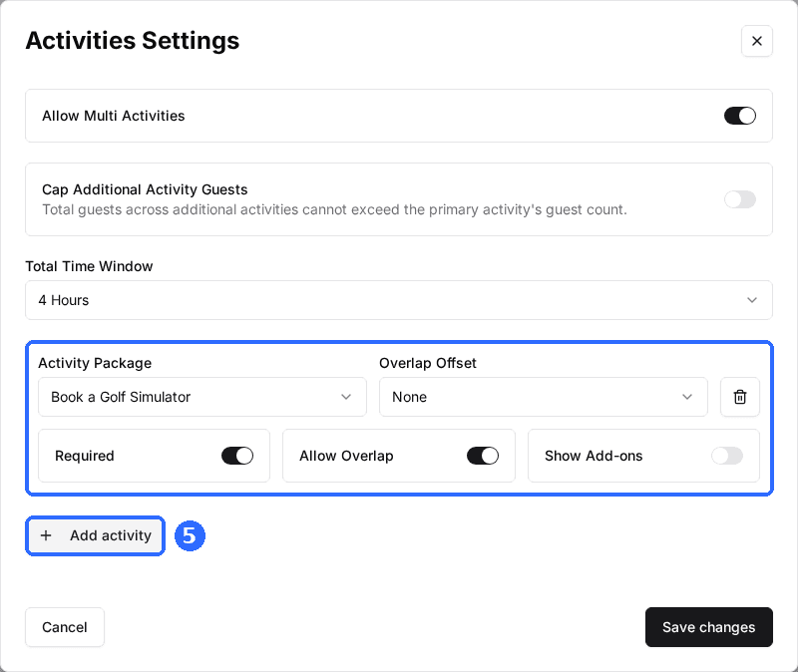Turn on Show Add-ons switch
The image size is (798, 672).
(x=727, y=456)
